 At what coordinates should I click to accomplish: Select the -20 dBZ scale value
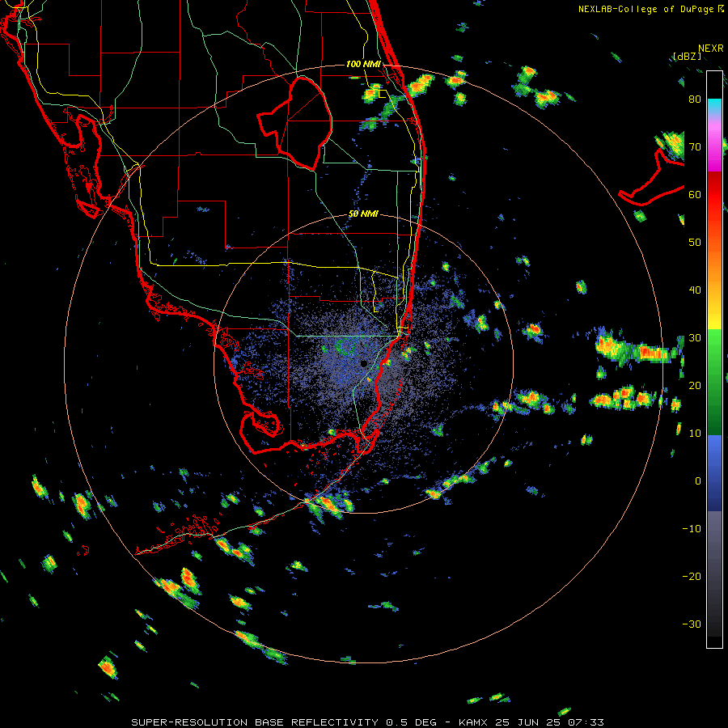[x=692, y=577]
